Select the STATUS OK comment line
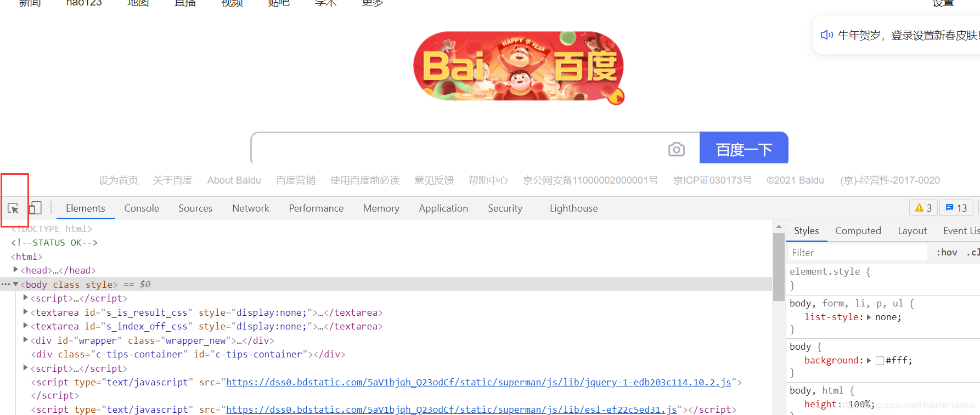This screenshot has width=980, height=415. coord(54,242)
